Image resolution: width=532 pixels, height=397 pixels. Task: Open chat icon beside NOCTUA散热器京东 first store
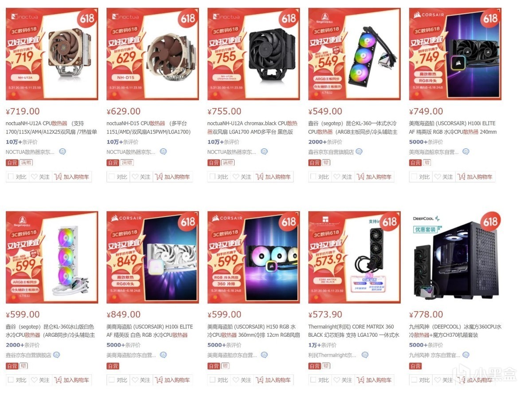[x=63, y=152]
